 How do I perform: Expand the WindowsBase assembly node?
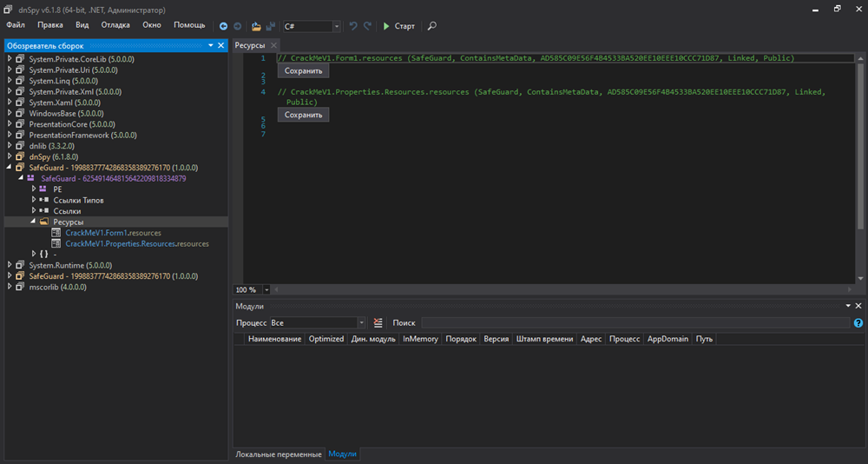click(10, 113)
